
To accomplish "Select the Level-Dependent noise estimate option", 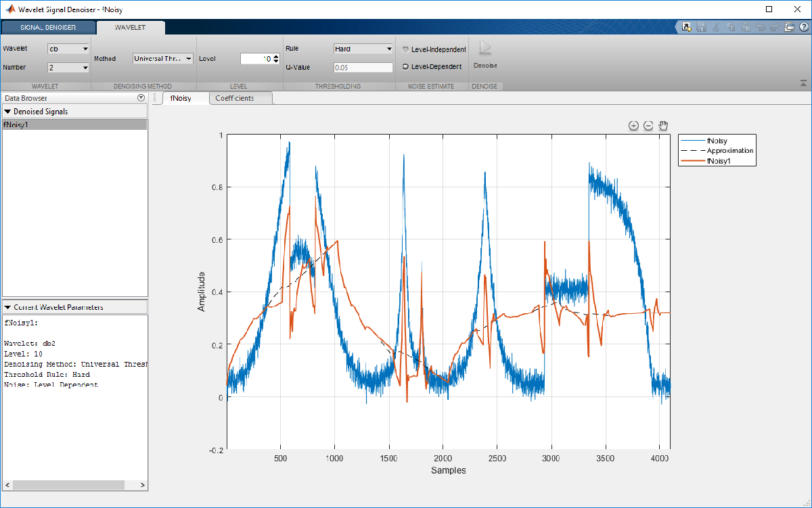I will coord(406,66).
